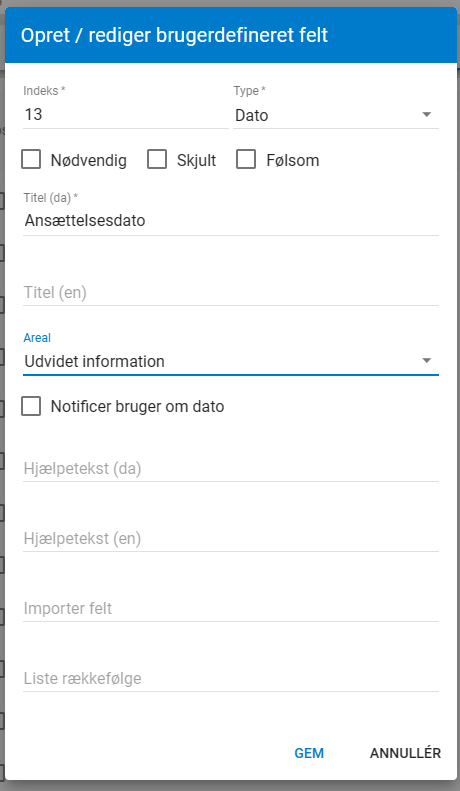Open the Type dropdown arrow
This screenshot has width=460, height=791.
(427, 115)
